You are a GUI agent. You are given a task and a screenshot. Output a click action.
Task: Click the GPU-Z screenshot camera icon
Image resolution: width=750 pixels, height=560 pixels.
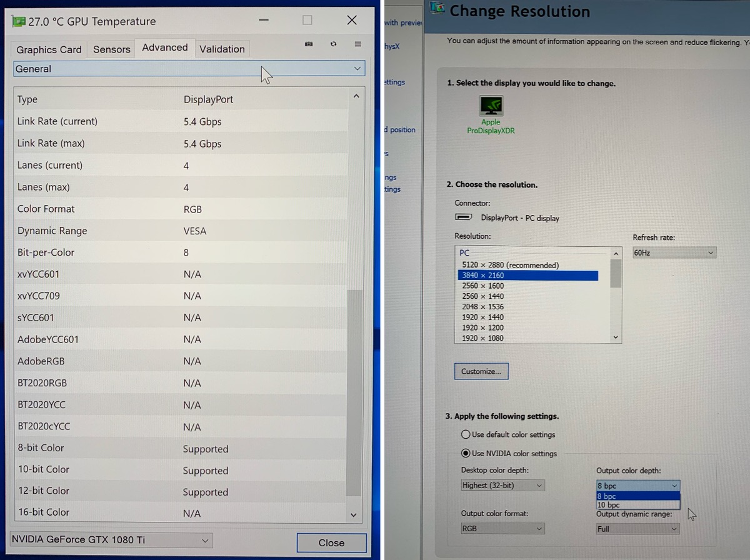[x=308, y=44]
